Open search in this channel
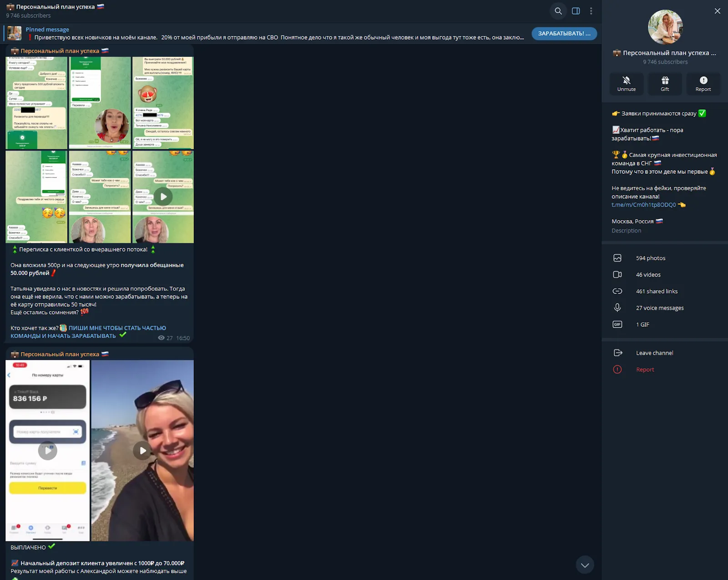This screenshot has width=728, height=580. (x=558, y=11)
